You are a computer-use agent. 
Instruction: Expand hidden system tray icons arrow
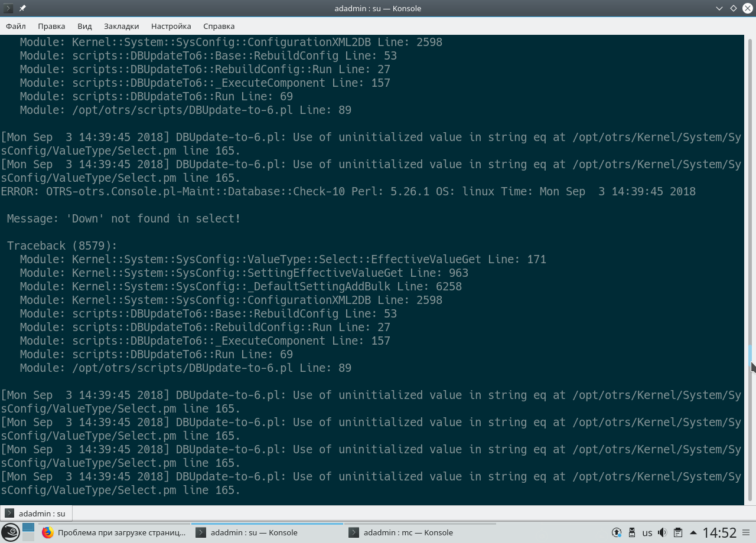[x=693, y=532]
